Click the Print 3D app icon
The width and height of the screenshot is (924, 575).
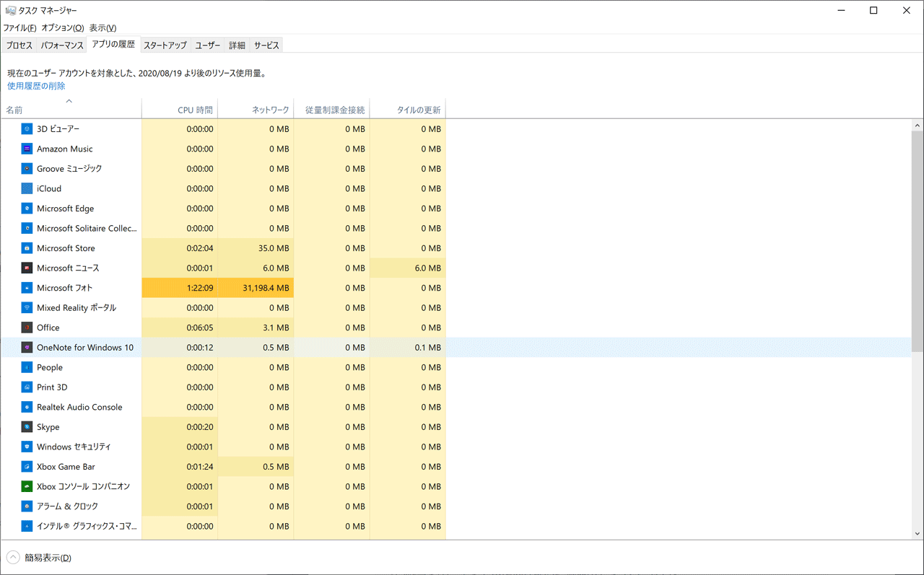click(27, 387)
